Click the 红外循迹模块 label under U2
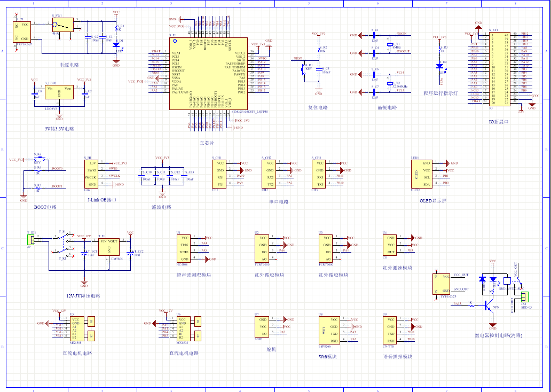The width and height of the screenshot is (551, 392). (x=270, y=275)
